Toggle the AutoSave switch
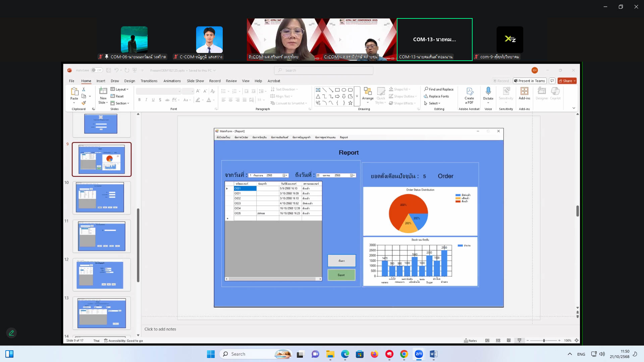This screenshot has height=362, width=644. 97,70
